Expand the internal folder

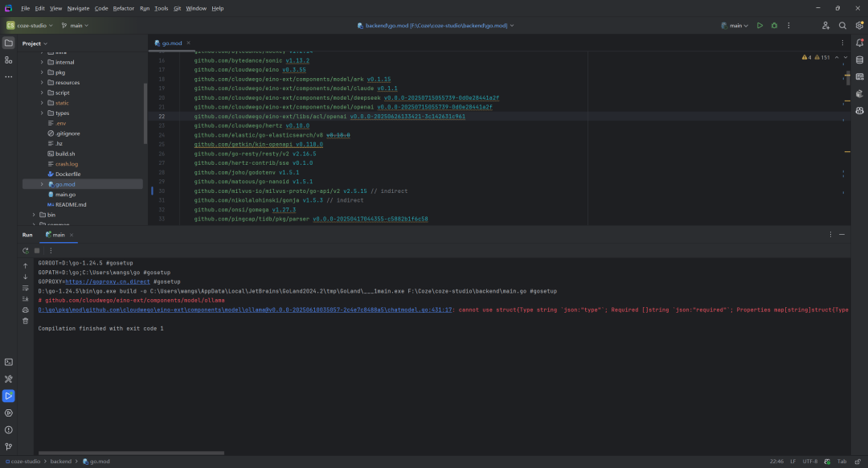pyautogui.click(x=42, y=62)
